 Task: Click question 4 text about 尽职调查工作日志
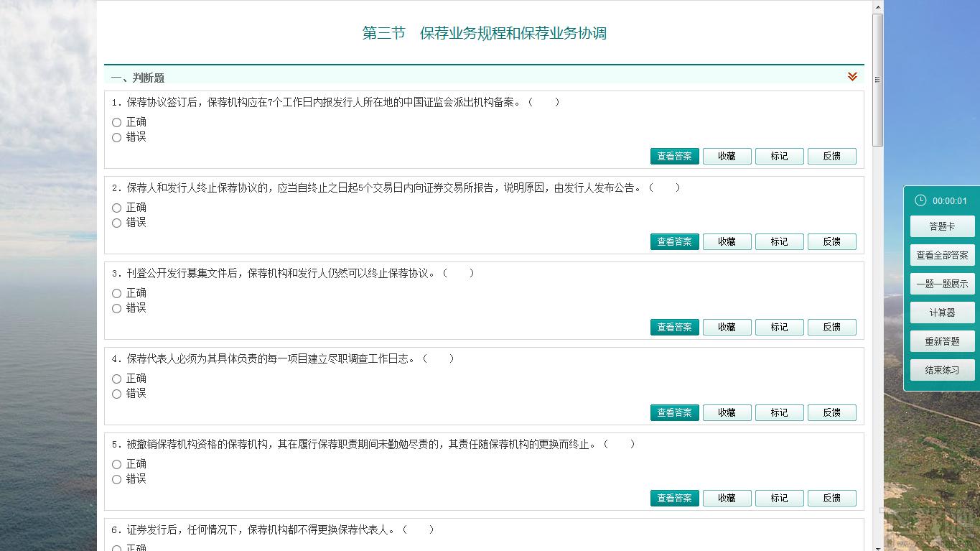pyautogui.click(x=283, y=359)
